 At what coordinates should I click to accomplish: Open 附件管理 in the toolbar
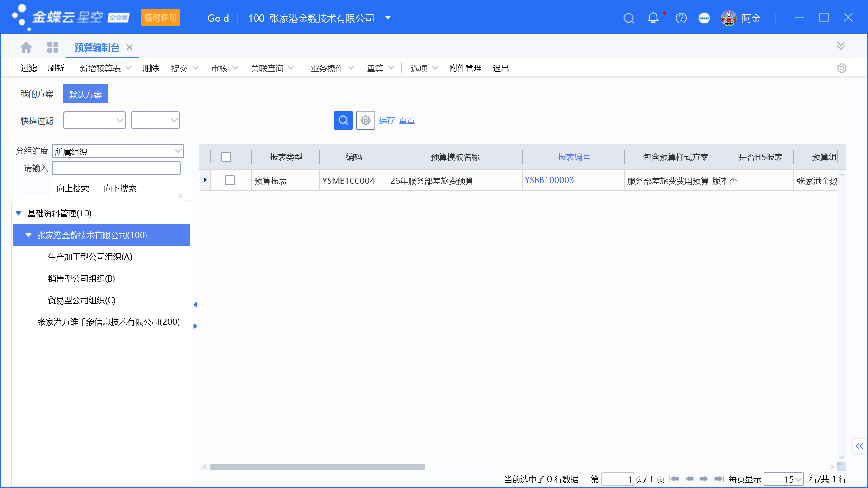click(466, 68)
